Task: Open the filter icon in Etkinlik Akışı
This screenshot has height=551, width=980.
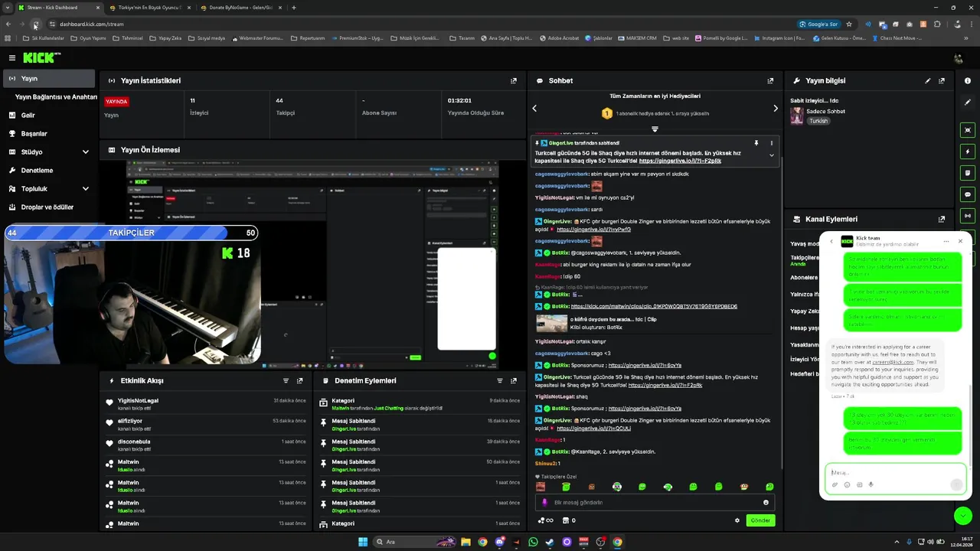Action: click(x=286, y=380)
